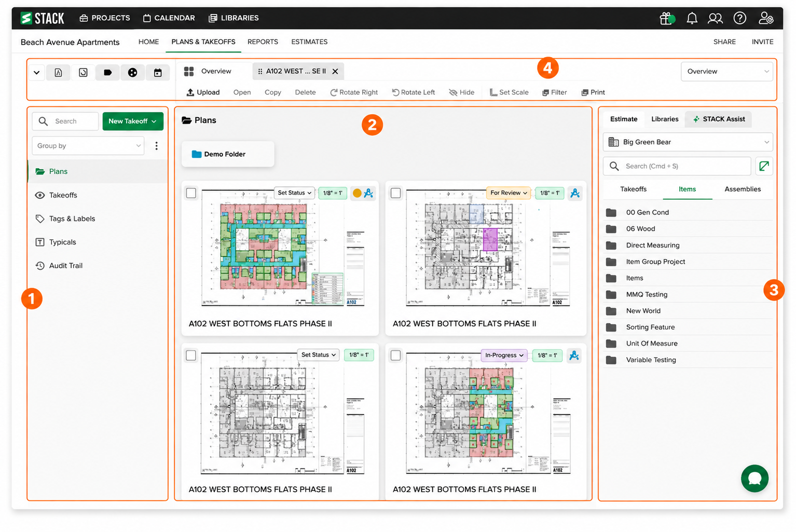Open the help question mark icon
The image size is (796, 532).
pos(739,18)
